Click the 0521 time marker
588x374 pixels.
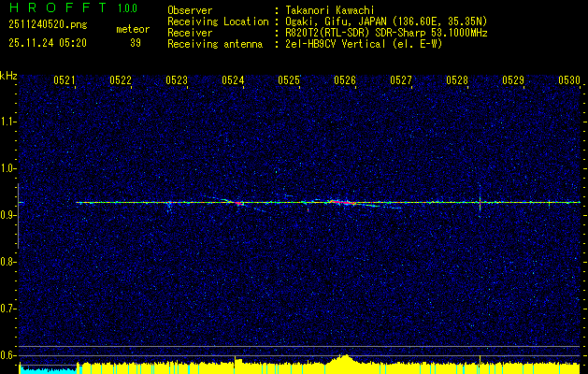coord(65,81)
